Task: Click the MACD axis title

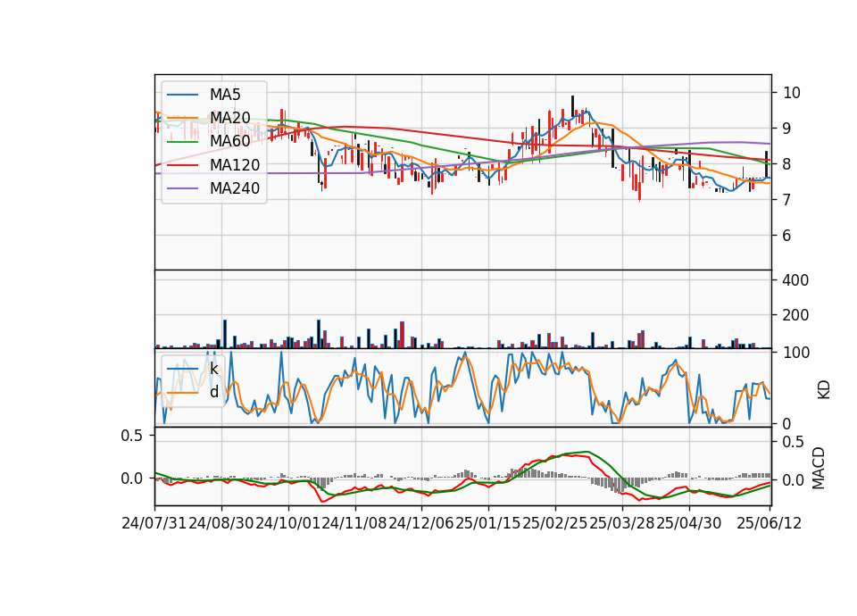Action: (x=819, y=468)
